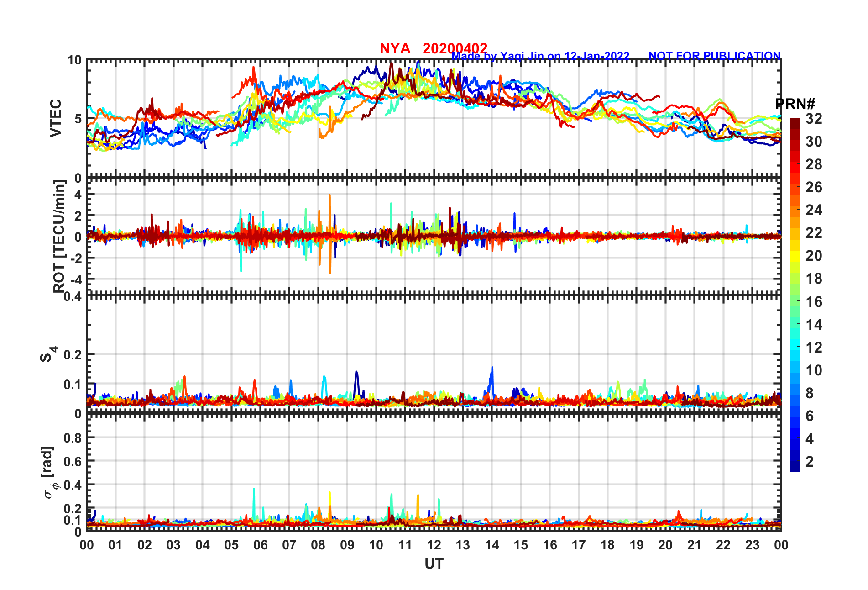Click UT hour tick label 01

tap(115, 545)
